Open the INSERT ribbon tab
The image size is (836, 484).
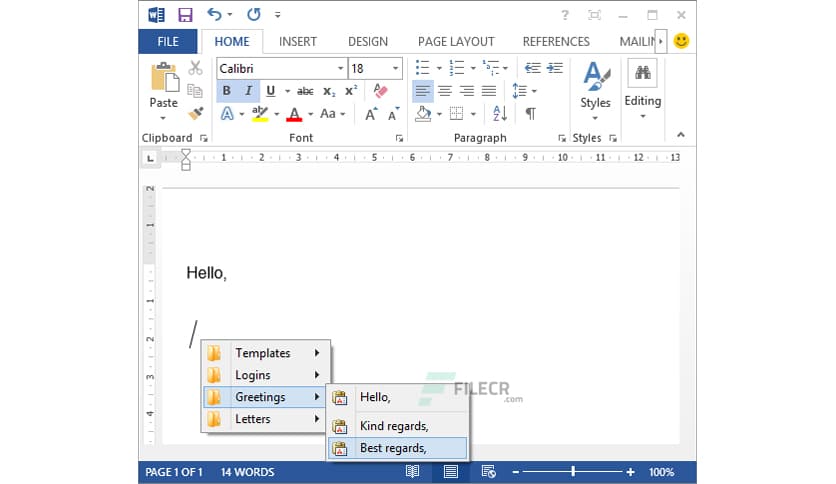(x=297, y=42)
